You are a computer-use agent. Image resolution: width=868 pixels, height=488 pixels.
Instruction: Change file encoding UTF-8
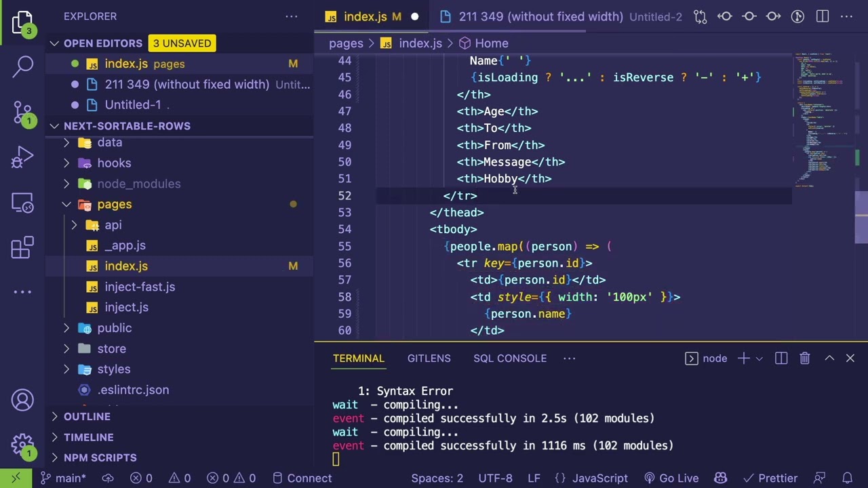click(x=495, y=478)
